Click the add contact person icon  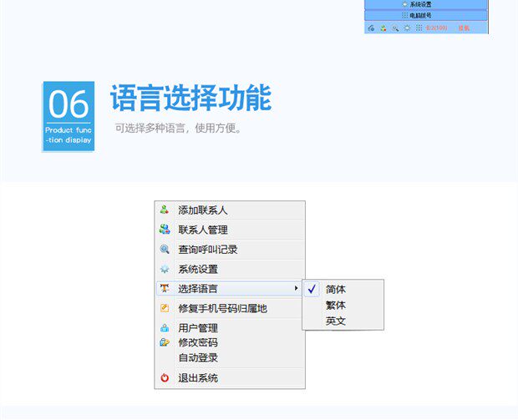pyautogui.click(x=165, y=210)
